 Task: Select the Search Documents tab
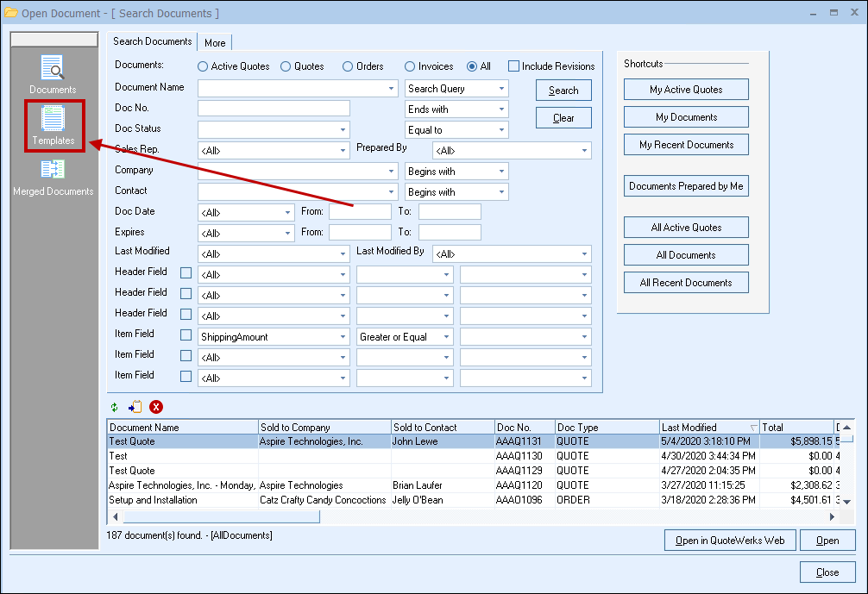[x=153, y=41]
